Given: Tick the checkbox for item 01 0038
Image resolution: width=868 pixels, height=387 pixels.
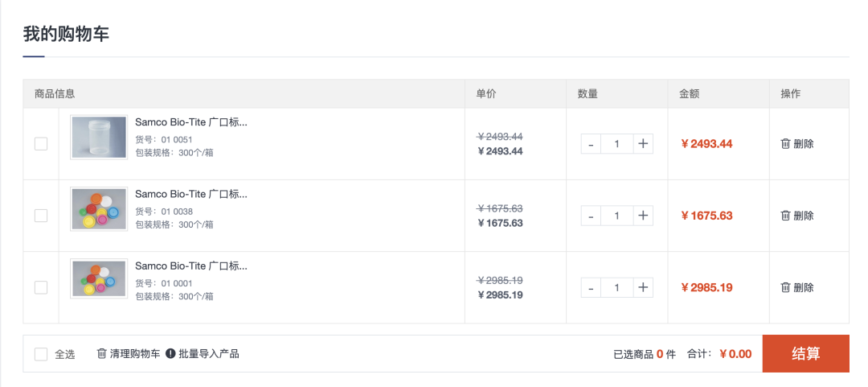Looking at the screenshot, I should [x=41, y=216].
